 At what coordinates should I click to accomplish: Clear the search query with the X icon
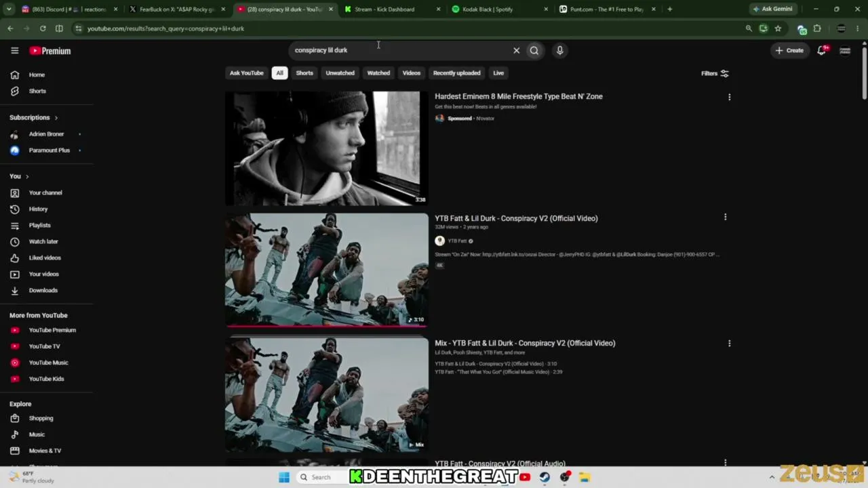click(516, 50)
